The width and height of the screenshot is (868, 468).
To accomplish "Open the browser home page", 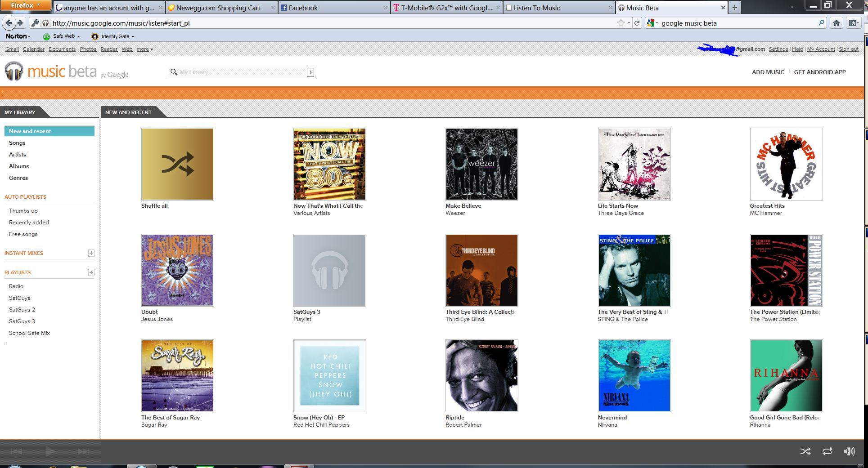I will point(836,23).
